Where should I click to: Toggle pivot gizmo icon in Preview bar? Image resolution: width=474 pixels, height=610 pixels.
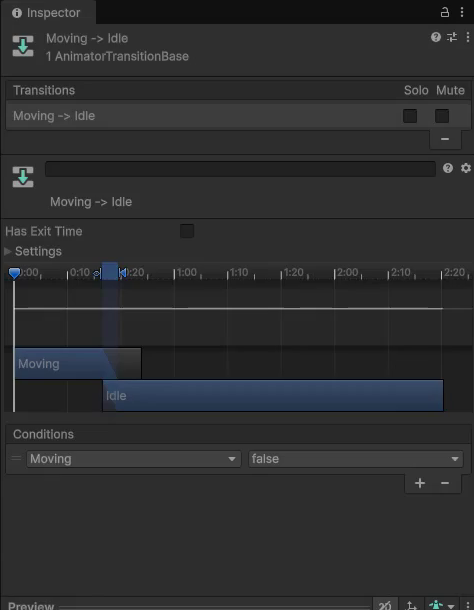pos(411,605)
